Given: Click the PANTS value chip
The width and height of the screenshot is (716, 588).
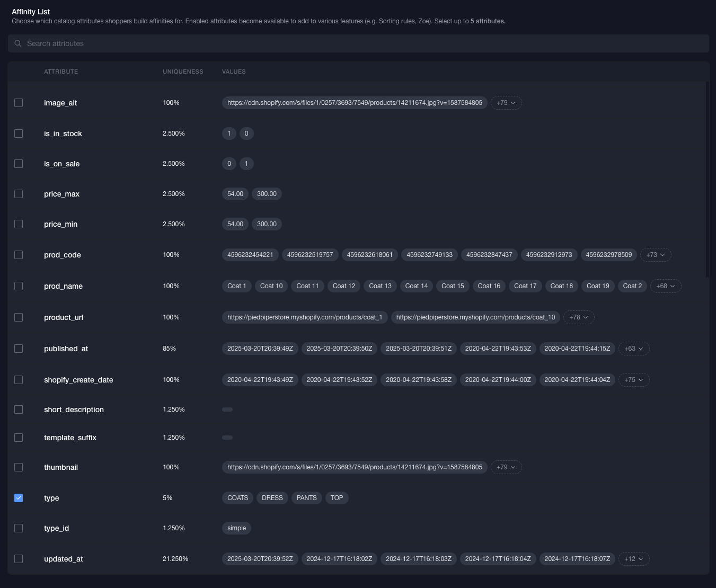Looking at the screenshot, I should 306,498.
